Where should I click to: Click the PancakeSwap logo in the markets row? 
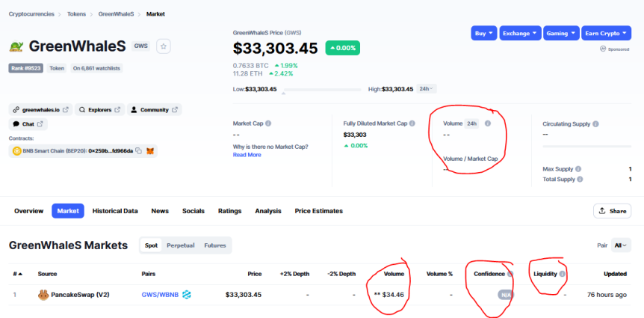[x=43, y=295]
